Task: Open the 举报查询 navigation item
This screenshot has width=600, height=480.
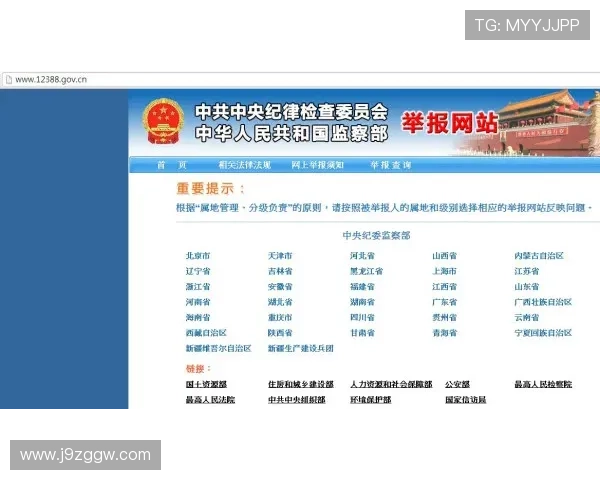Action: (391, 165)
